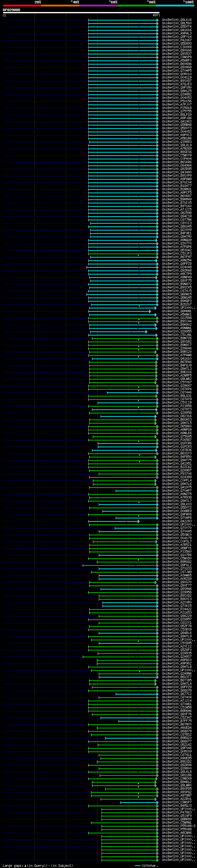Select the UniRef100_B2D2G7 label
Image resolution: width=197 pixels, height=868 pixels.
tap(177, 304)
